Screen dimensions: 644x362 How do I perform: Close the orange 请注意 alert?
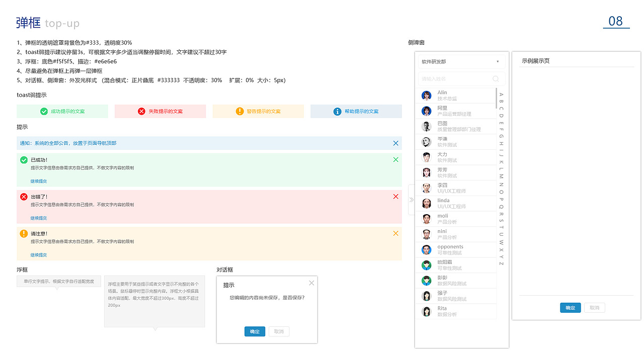[396, 233]
